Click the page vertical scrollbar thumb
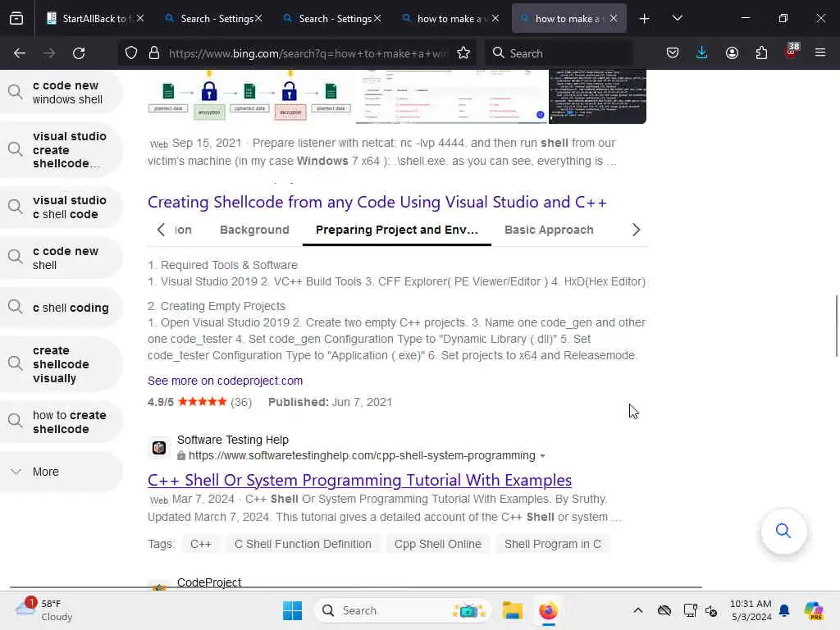Screen dimensions: 840x630 click(836, 325)
